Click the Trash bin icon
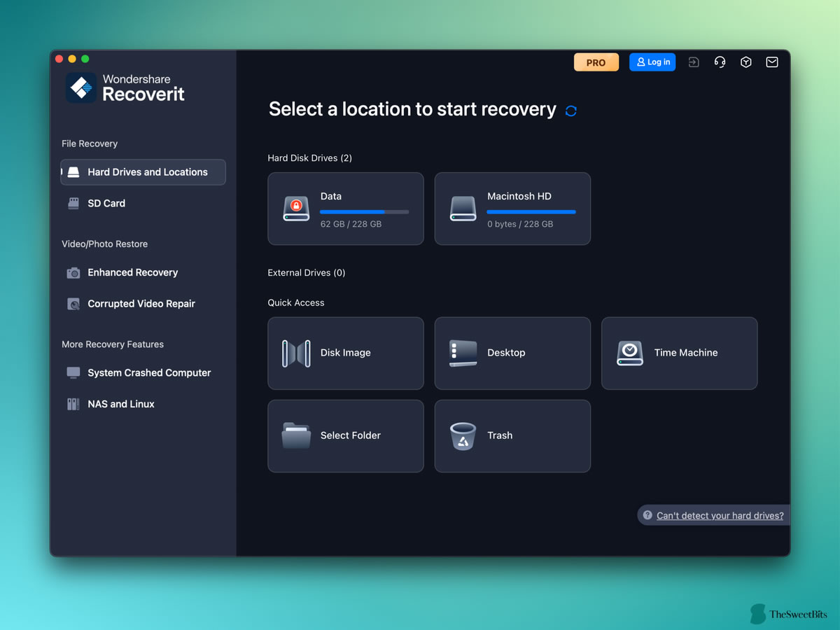The width and height of the screenshot is (840, 630). (x=463, y=436)
